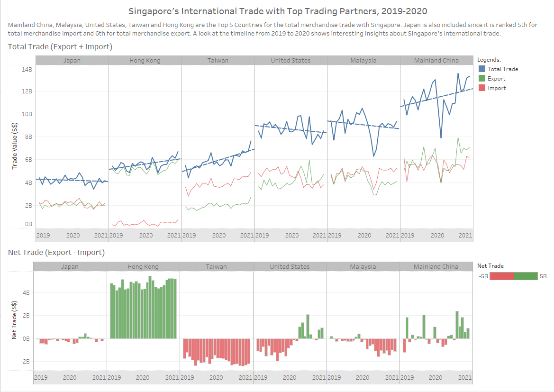Click the Import label in the legend

tap(497, 88)
